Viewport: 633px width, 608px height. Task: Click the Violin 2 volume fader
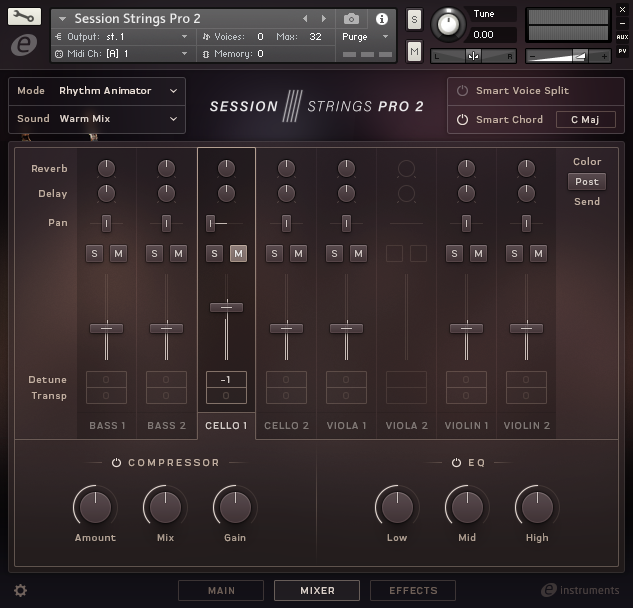[526, 328]
